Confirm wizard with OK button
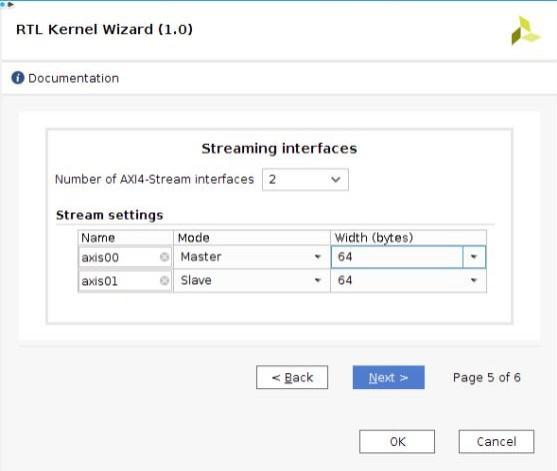The width and height of the screenshot is (557, 471). [x=397, y=442]
